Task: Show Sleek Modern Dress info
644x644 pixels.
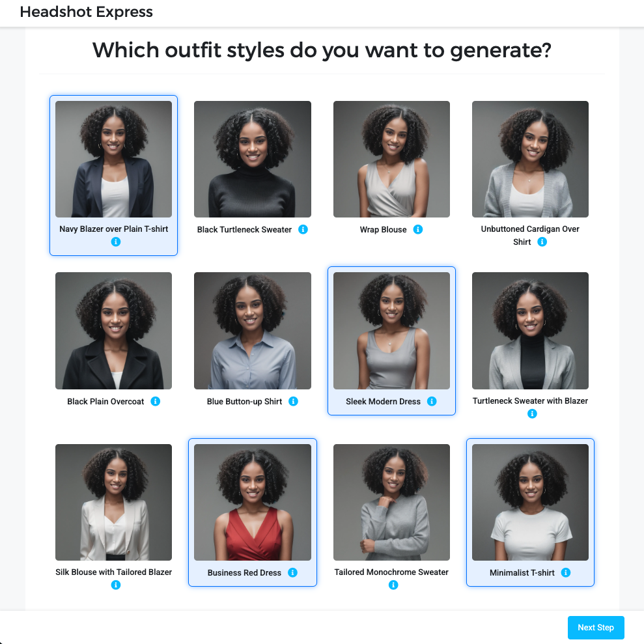Action: [432, 402]
